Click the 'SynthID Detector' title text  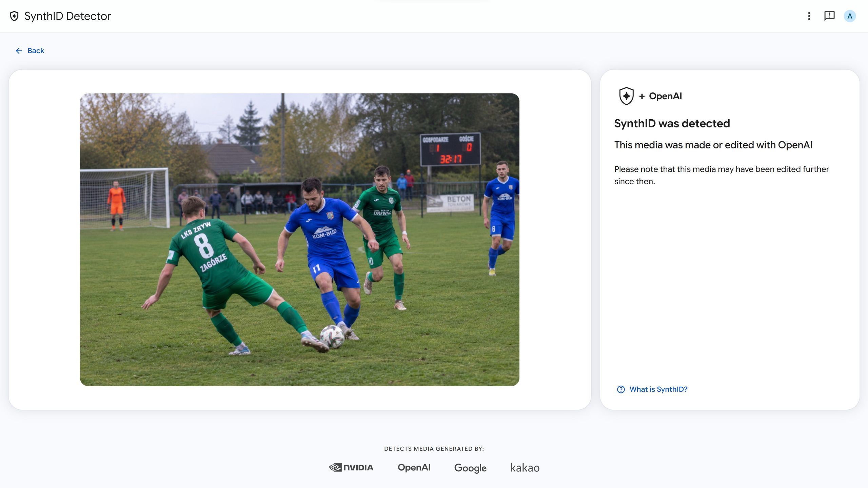(x=68, y=16)
